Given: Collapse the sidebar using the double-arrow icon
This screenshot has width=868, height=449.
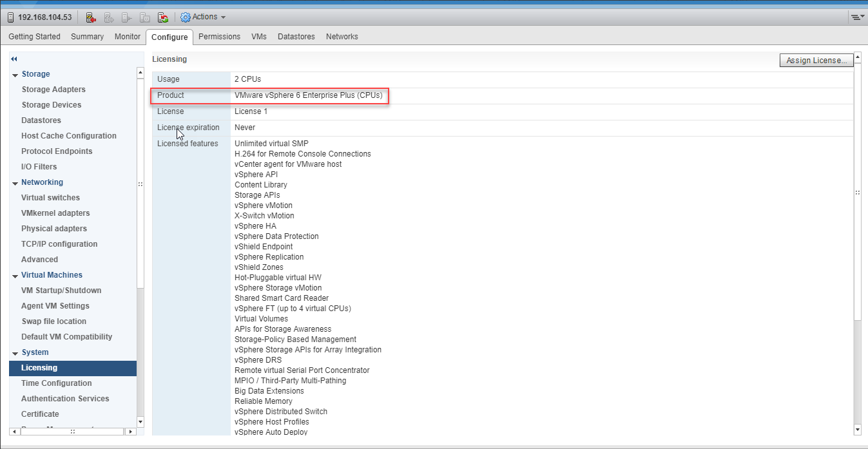Looking at the screenshot, I should tap(14, 59).
